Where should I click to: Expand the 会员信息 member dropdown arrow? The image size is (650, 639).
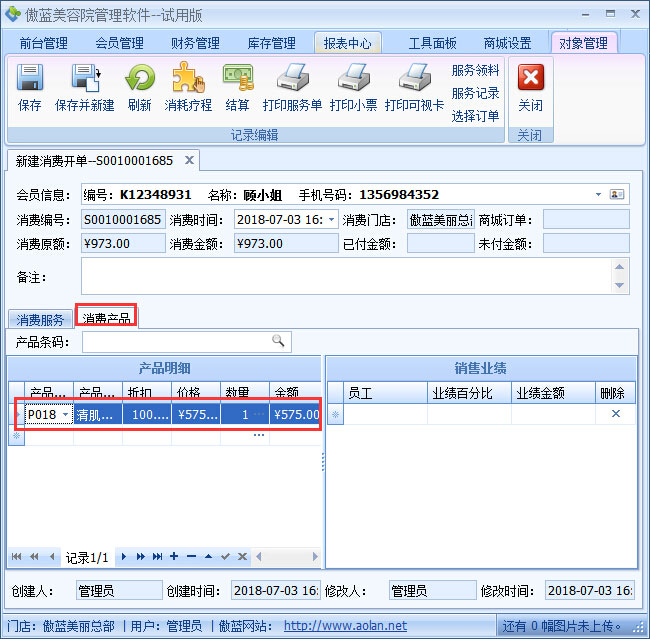tap(598, 194)
